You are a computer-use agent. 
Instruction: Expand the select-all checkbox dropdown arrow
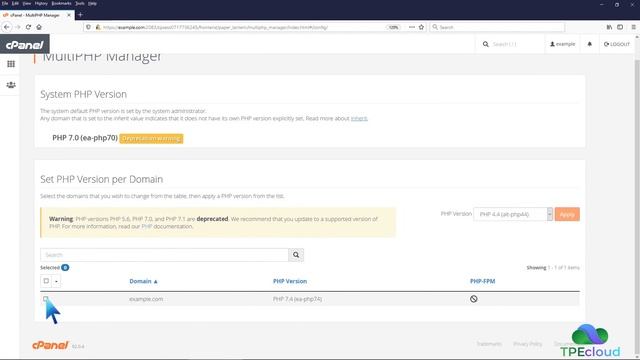[56, 281]
